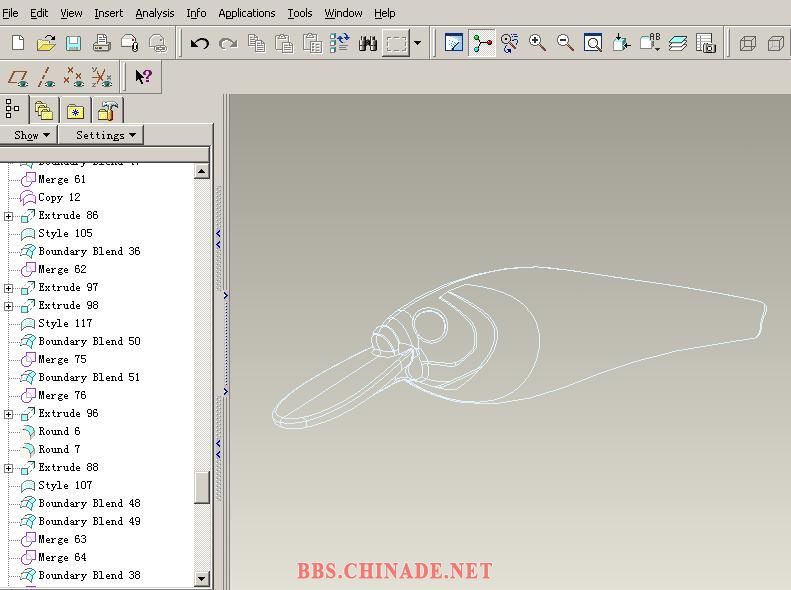Open the Layers stack icon

pyautogui.click(x=678, y=43)
